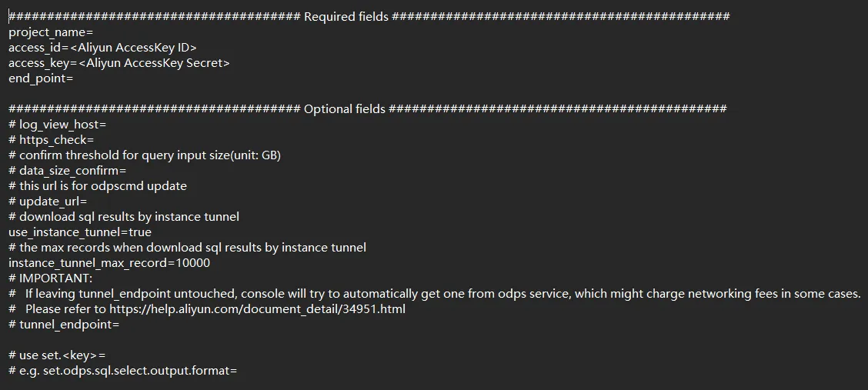The image size is (868, 390).
Task: Click the set.odps.sql.select.output.format example line
Action: [123, 371]
